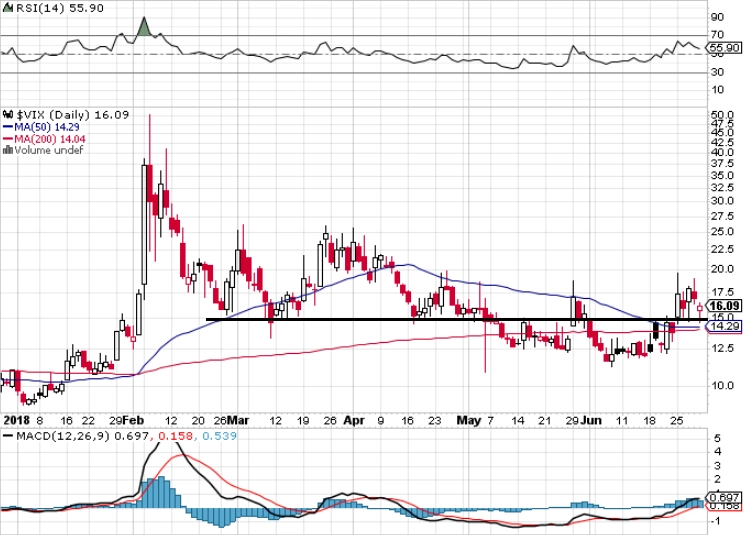Click the 55.90 RSI value tag
This screenshot has height=535, width=743.
pyautogui.click(x=723, y=47)
